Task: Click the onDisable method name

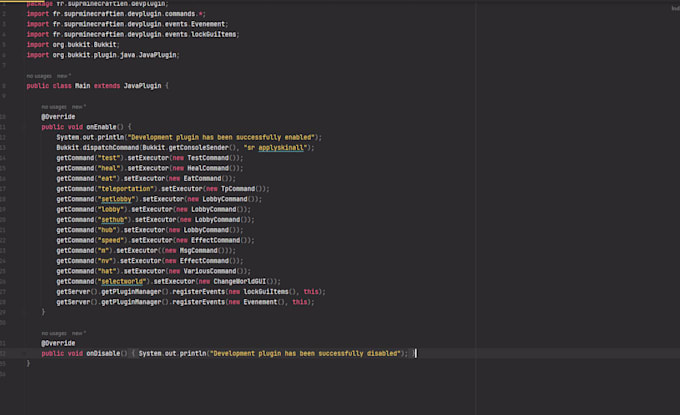Action: click(x=106, y=353)
